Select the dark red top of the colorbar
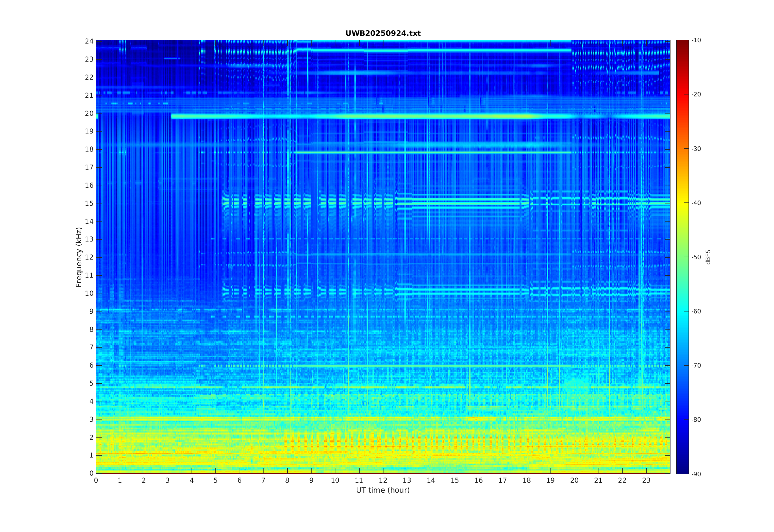Viewport: 774px width, 532px height. click(x=682, y=43)
